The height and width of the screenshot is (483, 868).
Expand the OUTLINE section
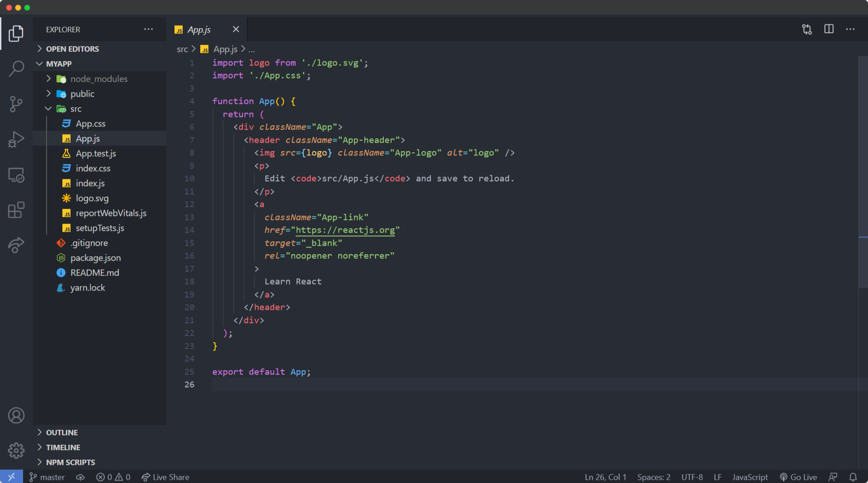(x=61, y=432)
